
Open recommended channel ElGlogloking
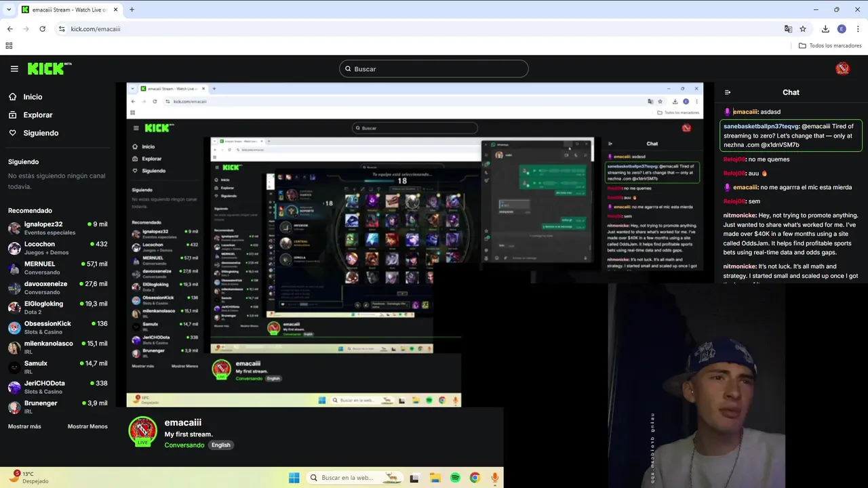58,308
